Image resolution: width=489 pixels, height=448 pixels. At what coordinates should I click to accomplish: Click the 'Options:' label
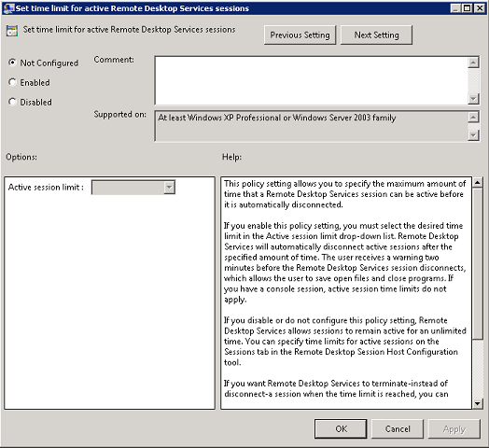(21, 157)
